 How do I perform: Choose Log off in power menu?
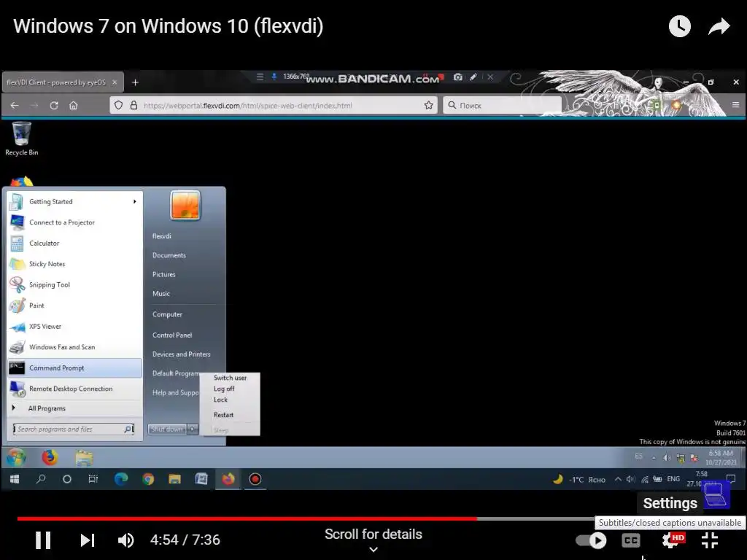(x=224, y=389)
